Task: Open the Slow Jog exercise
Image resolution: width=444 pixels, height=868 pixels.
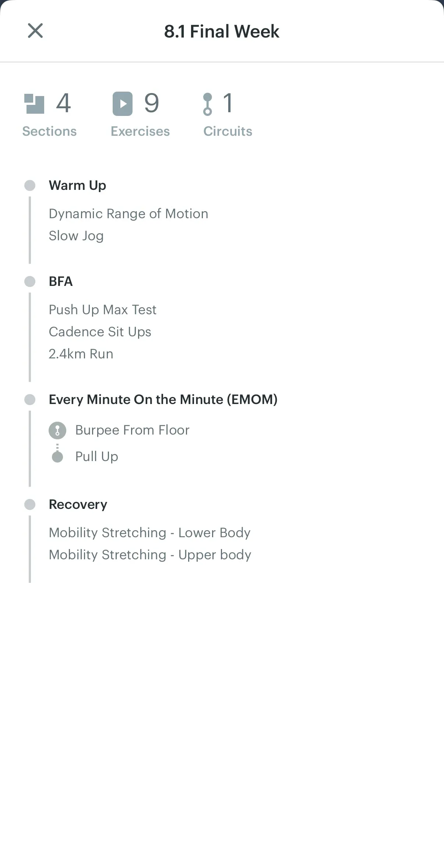Action: tap(76, 236)
